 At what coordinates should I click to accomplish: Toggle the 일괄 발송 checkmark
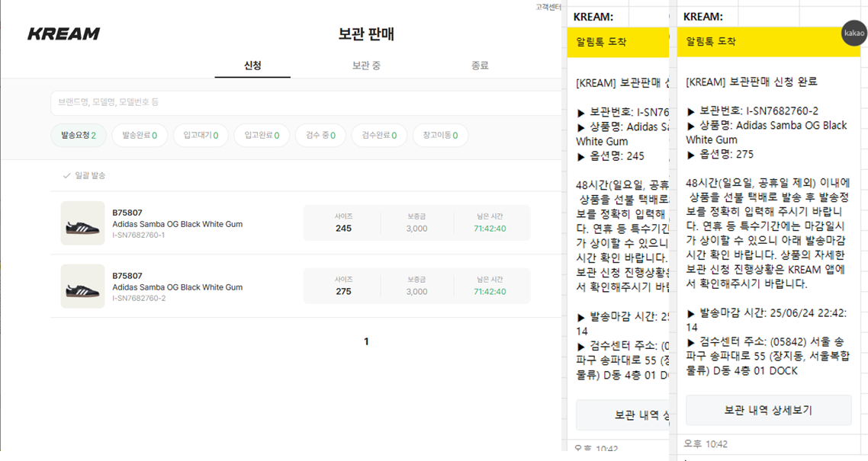(67, 176)
